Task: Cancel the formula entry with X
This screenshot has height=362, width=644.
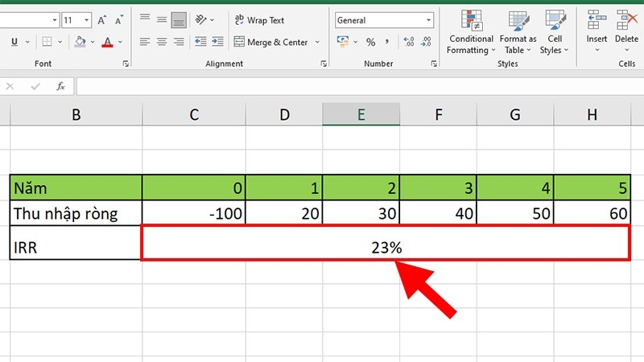Action: [10, 86]
